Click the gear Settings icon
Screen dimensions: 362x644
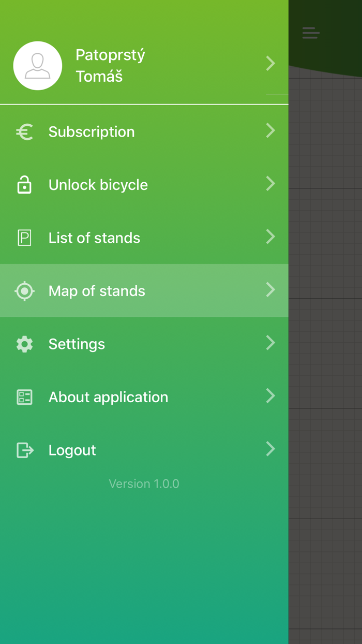click(24, 344)
